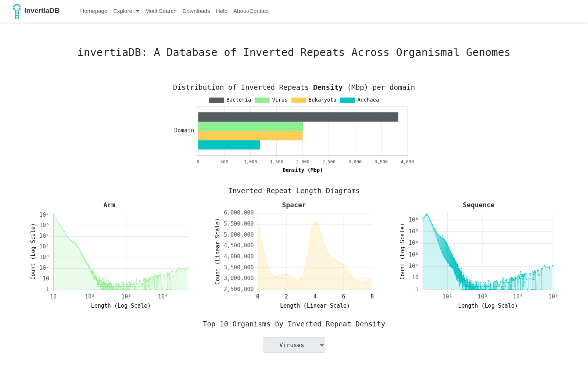This screenshot has height=368, width=588.
Task: Click the invertiaDB hairpin logo icon
Action: pyautogui.click(x=17, y=11)
